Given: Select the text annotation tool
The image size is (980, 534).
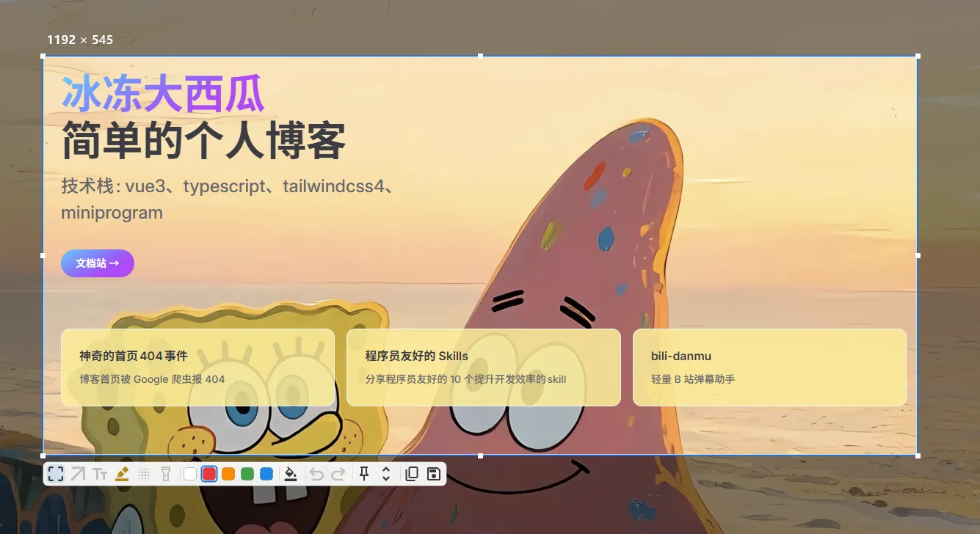Looking at the screenshot, I should (x=100, y=474).
